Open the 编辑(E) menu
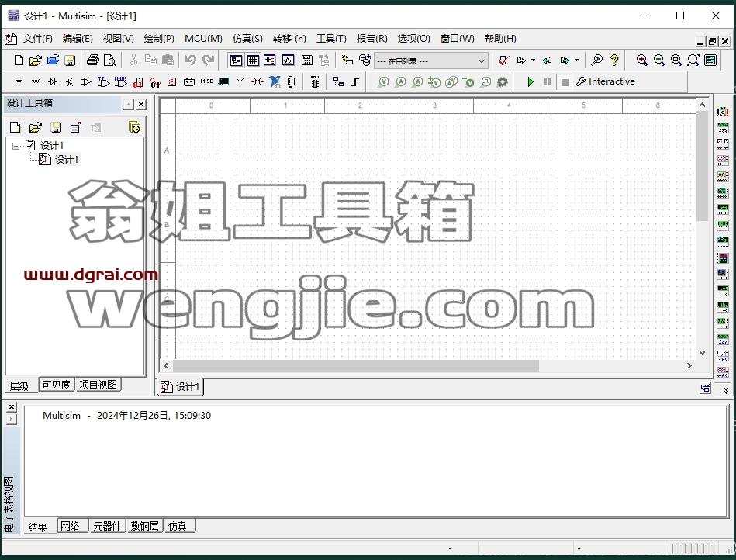The image size is (736, 560). tap(78, 39)
